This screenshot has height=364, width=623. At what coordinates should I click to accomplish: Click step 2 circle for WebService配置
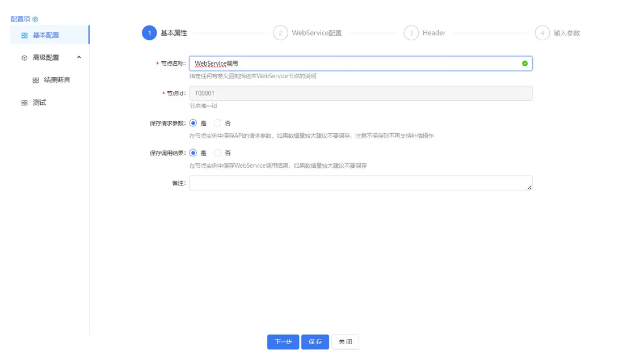pyautogui.click(x=280, y=33)
